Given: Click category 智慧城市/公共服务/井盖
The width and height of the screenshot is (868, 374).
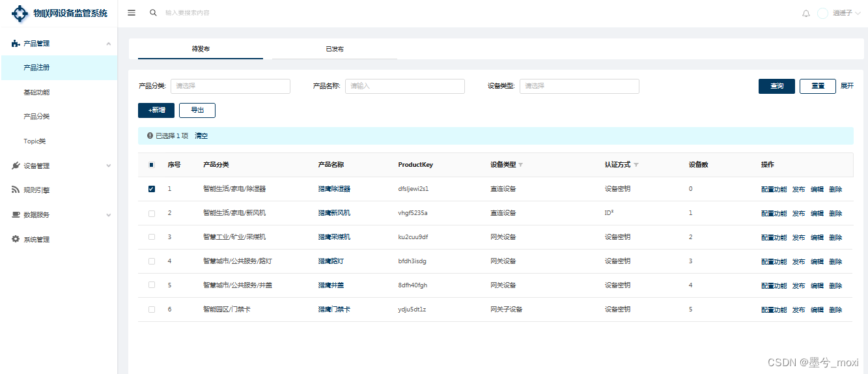Looking at the screenshot, I should [x=238, y=285].
